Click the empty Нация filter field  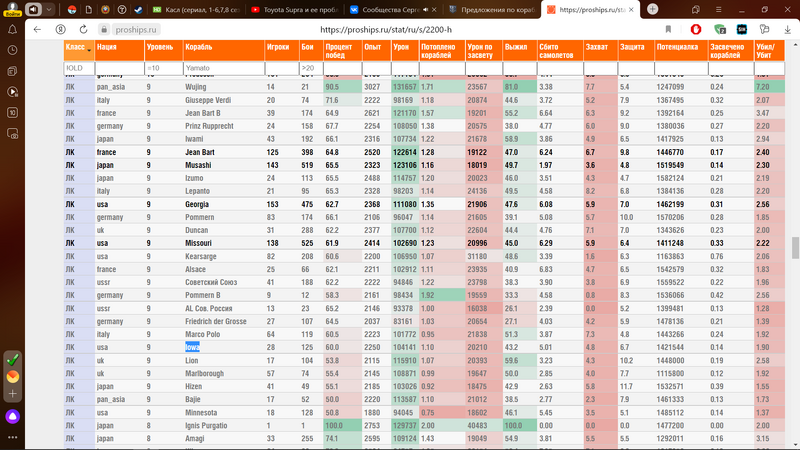(119, 68)
